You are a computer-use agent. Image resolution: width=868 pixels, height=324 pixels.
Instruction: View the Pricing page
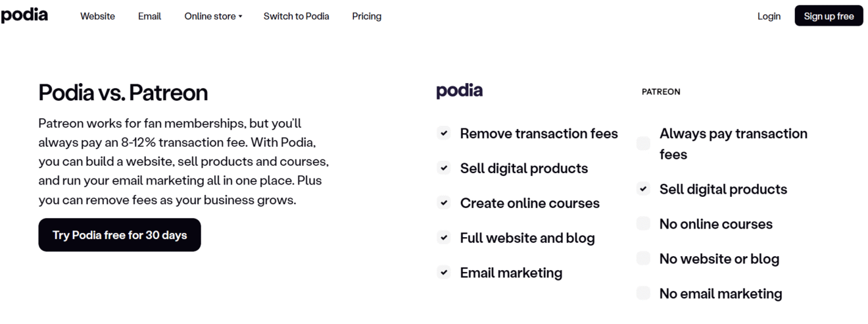tap(366, 16)
